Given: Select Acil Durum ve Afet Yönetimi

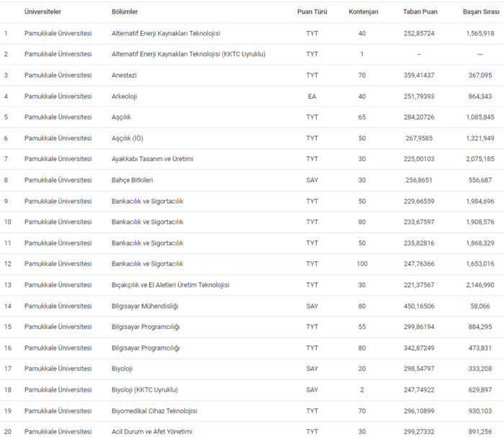Looking at the screenshot, I should [152, 432].
